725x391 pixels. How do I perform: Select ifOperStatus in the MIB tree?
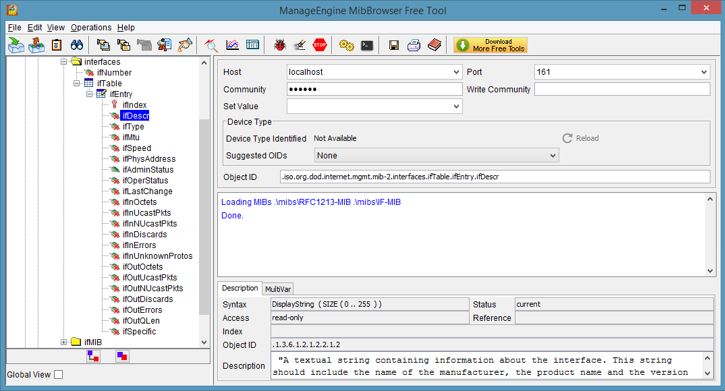(145, 180)
